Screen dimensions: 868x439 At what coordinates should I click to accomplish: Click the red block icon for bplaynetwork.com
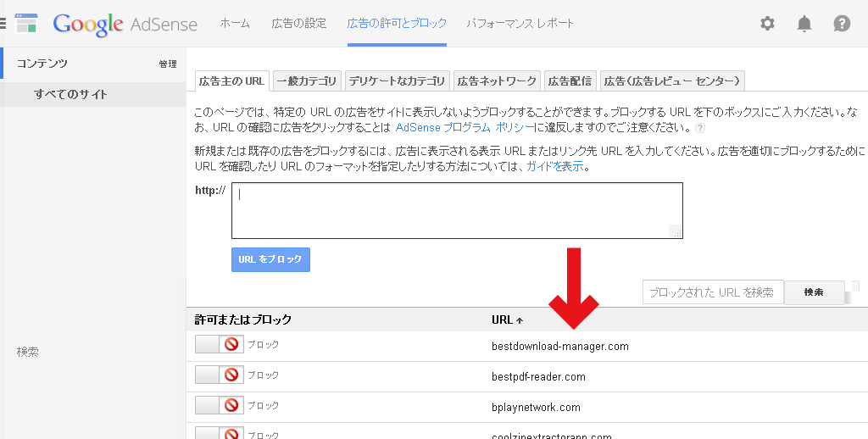click(231, 405)
